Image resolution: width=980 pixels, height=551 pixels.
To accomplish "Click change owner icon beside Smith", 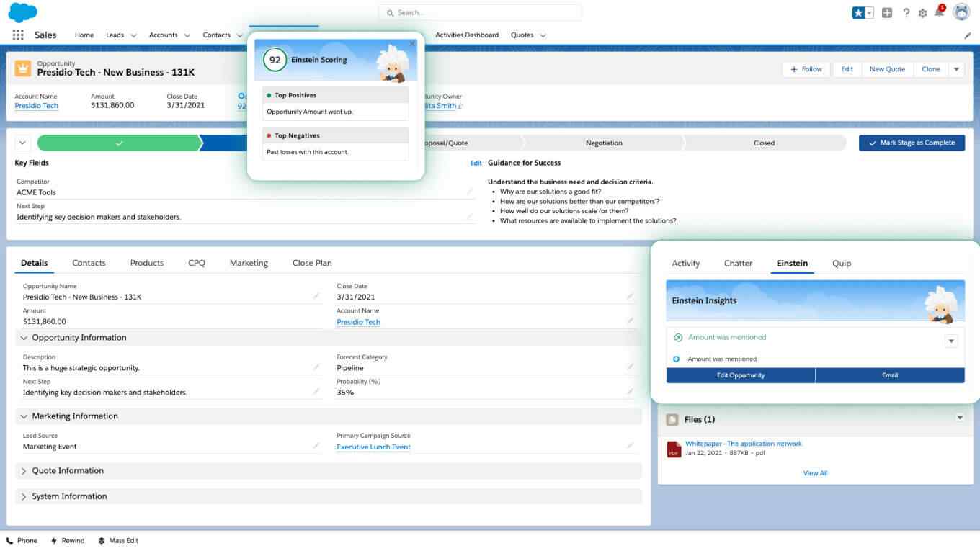I will pyautogui.click(x=461, y=107).
